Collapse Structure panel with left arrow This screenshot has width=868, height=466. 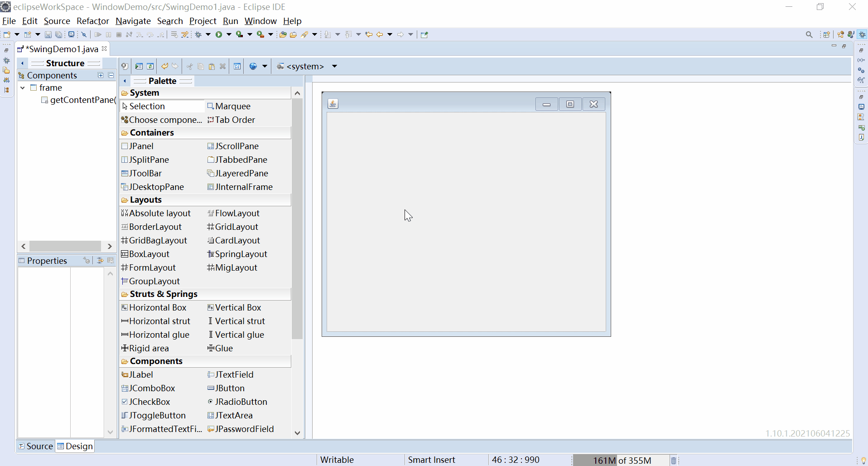(22, 63)
